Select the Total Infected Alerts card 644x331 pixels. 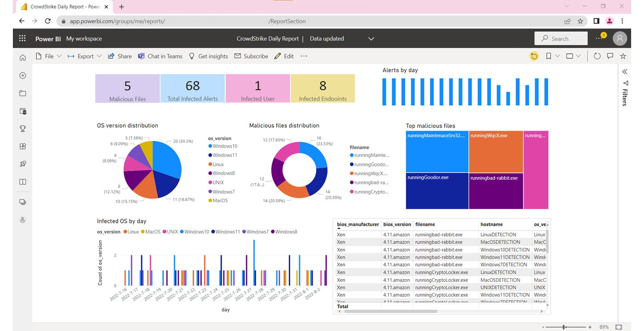(192, 88)
